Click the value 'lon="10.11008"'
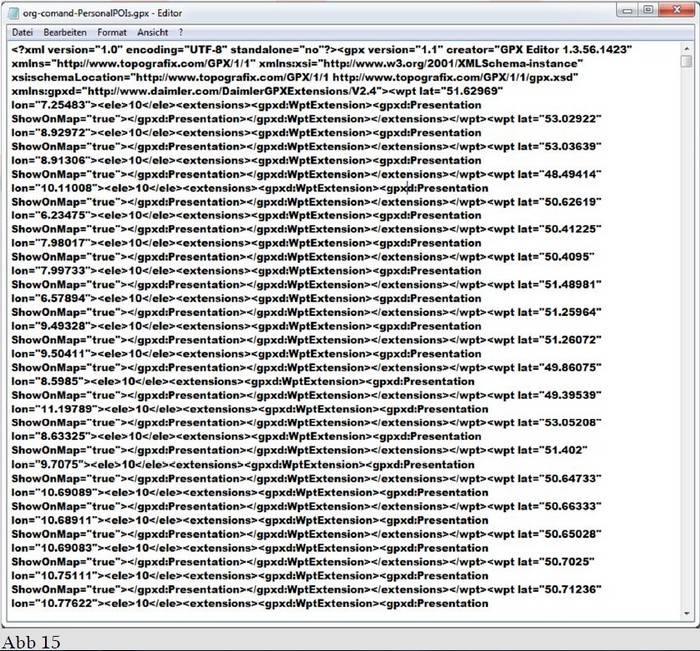The height and width of the screenshot is (651, 700). click(55, 188)
